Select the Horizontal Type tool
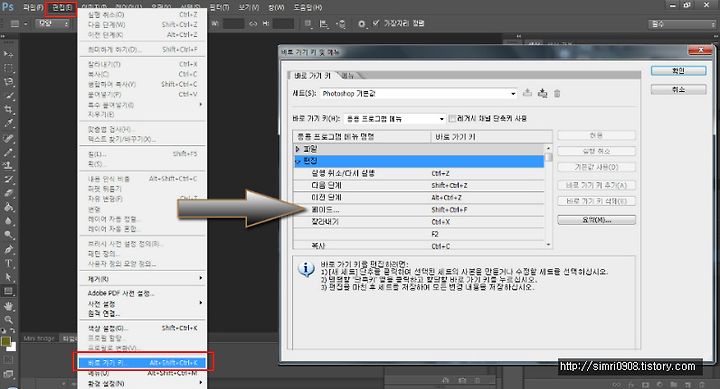The height and width of the screenshot is (389, 720). coord(8,263)
